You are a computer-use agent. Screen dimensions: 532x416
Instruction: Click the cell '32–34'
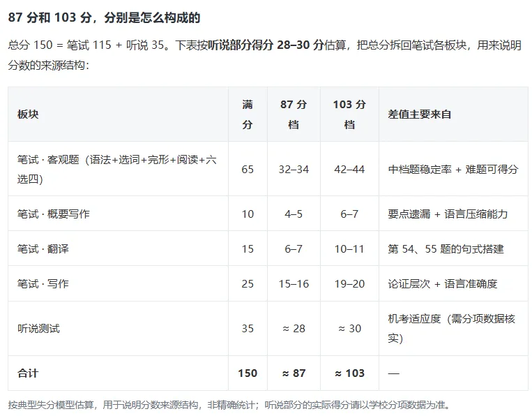294,169
